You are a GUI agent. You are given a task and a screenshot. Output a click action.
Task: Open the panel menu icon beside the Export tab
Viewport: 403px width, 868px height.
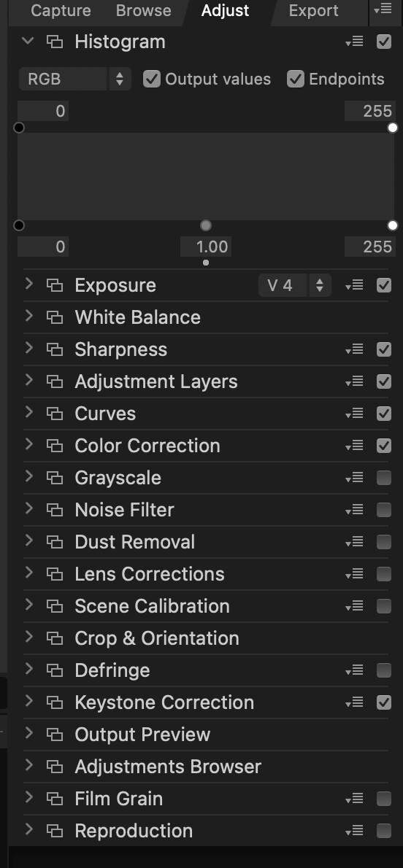(x=383, y=10)
